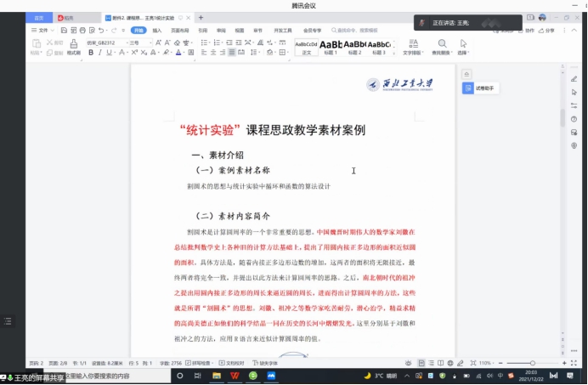Toggle bold formatting in the ribbon

[x=88, y=53]
